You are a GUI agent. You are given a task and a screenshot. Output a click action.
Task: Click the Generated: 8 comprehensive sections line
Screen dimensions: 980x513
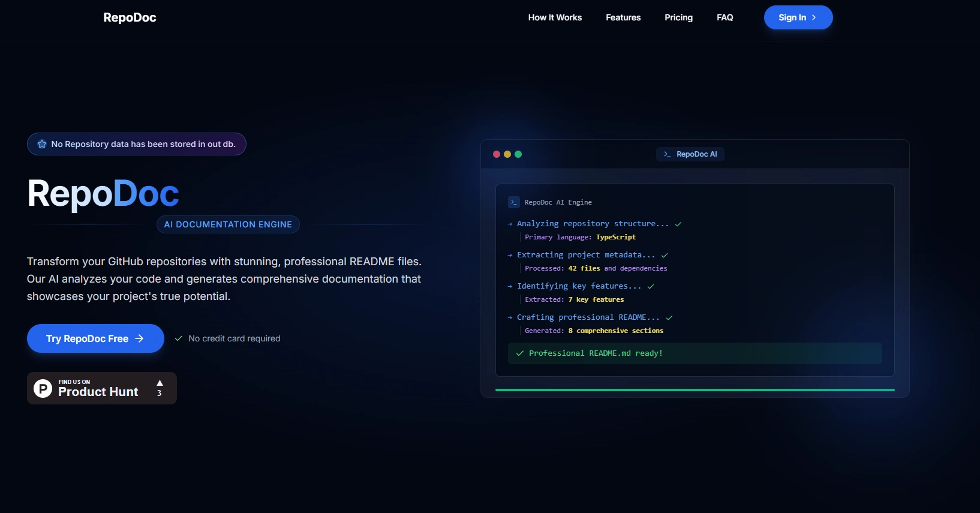coord(594,331)
